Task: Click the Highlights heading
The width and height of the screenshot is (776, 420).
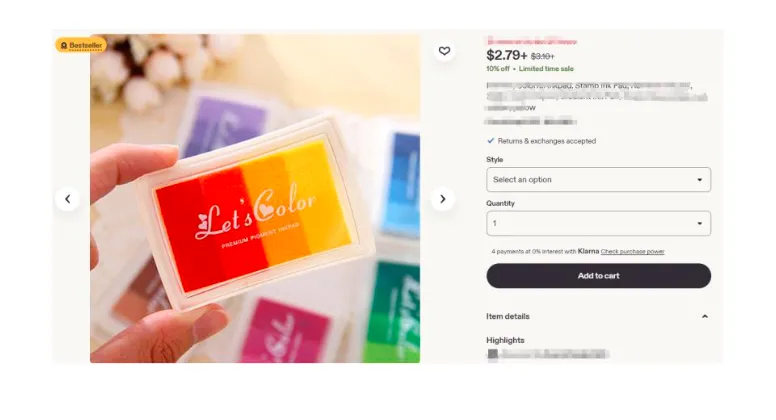Action: [505, 340]
